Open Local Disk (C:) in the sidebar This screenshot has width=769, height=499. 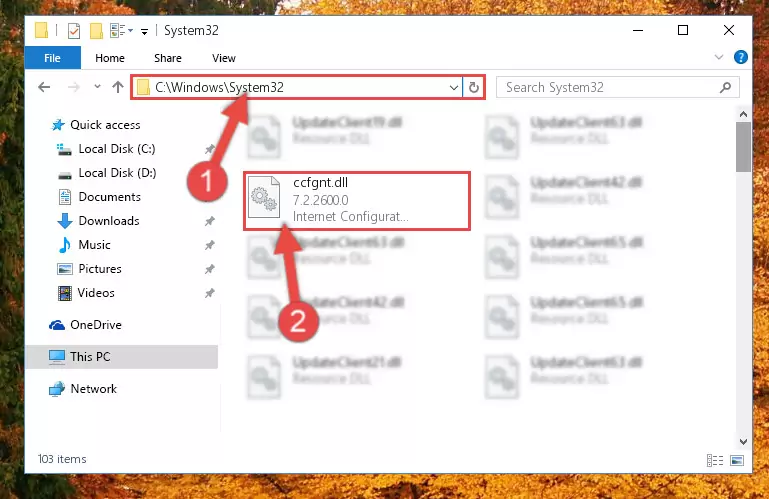117,149
